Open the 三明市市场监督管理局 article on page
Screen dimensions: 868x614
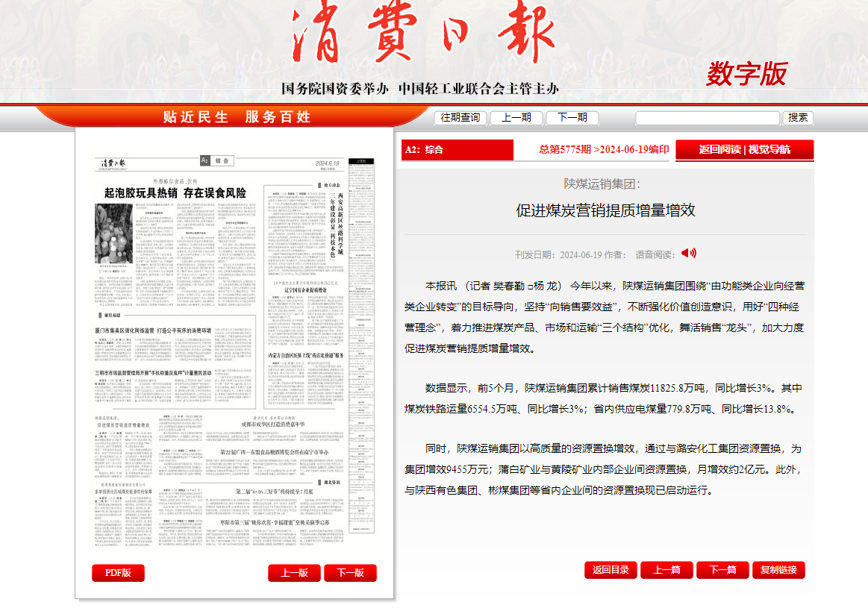coord(153,373)
